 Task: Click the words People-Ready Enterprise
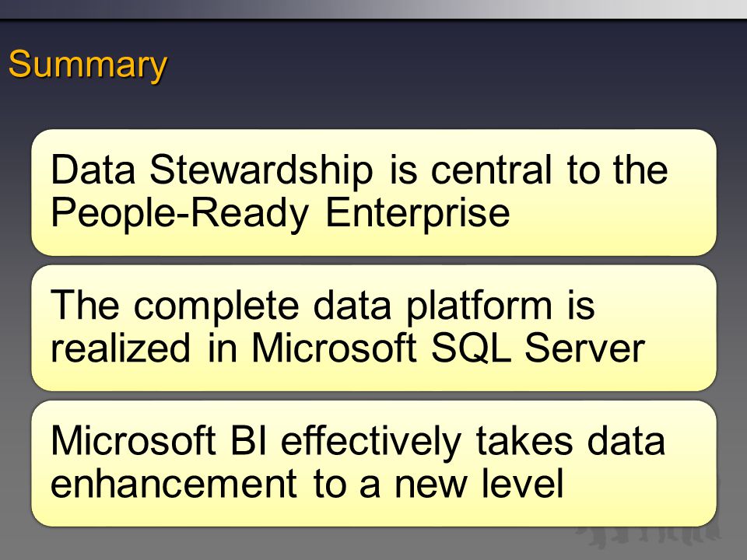pos(280,213)
